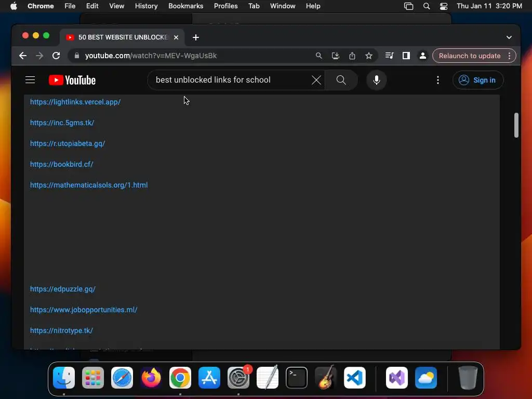The width and height of the screenshot is (532, 399).
Task: Open the File menu
Action: tap(70, 6)
